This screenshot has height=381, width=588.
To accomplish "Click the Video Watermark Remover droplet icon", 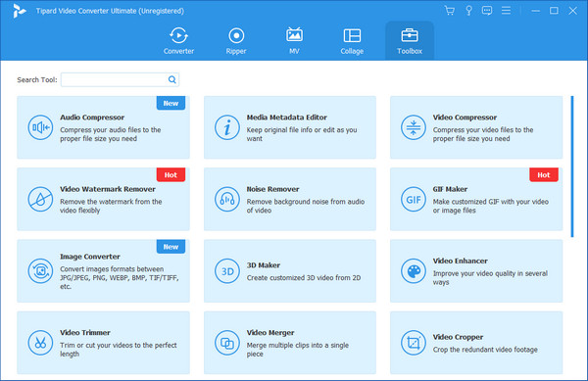I will pos(40,199).
